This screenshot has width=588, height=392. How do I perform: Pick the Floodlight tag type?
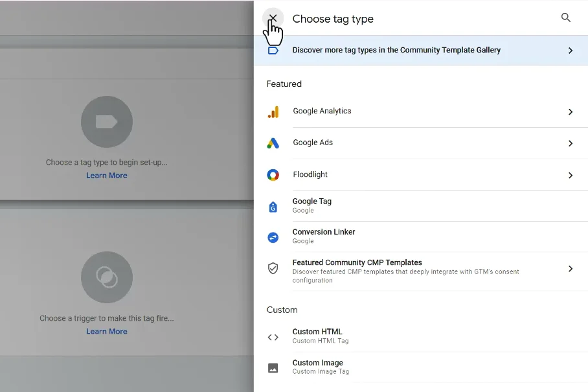click(421, 175)
